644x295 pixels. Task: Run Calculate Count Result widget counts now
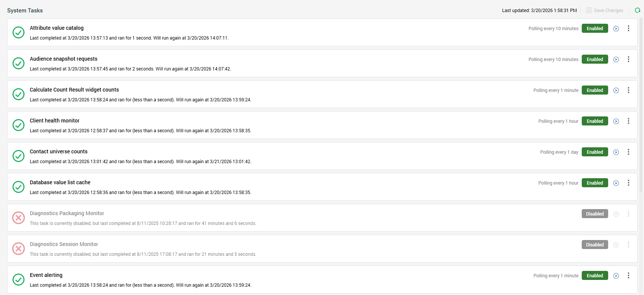coord(616,90)
